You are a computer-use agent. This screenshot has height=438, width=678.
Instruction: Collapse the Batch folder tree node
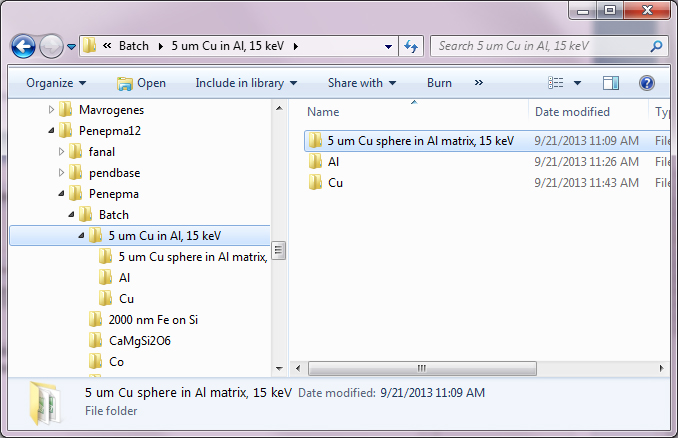coord(72,215)
